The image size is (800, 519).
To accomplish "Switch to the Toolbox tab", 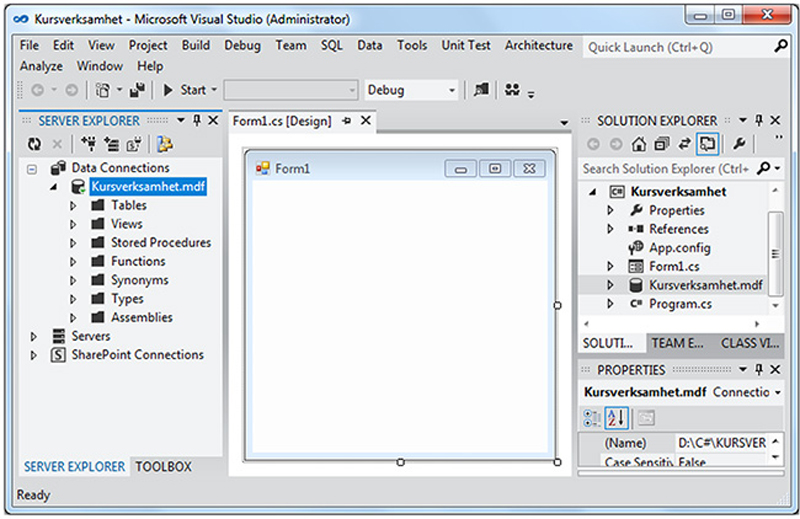I will (163, 467).
